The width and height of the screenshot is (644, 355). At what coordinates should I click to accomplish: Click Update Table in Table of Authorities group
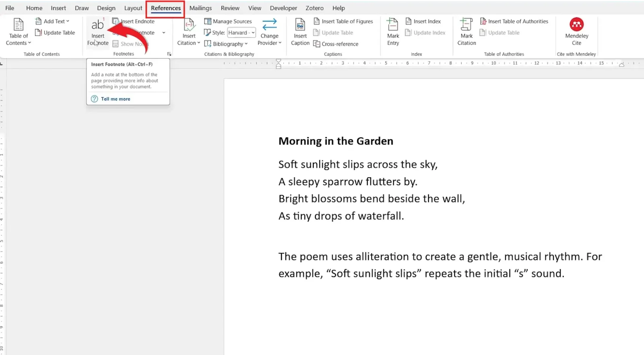(500, 33)
